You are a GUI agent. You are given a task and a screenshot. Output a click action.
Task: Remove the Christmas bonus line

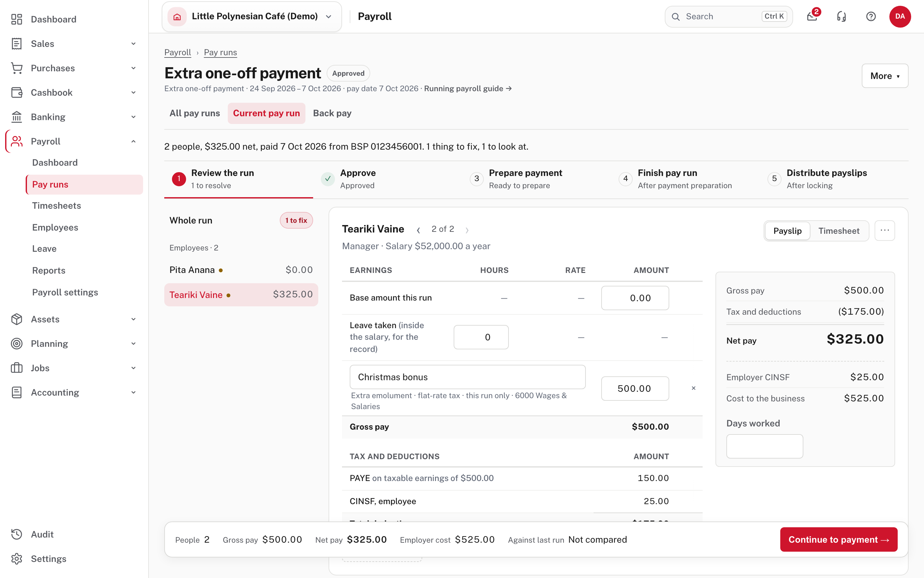pos(693,389)
